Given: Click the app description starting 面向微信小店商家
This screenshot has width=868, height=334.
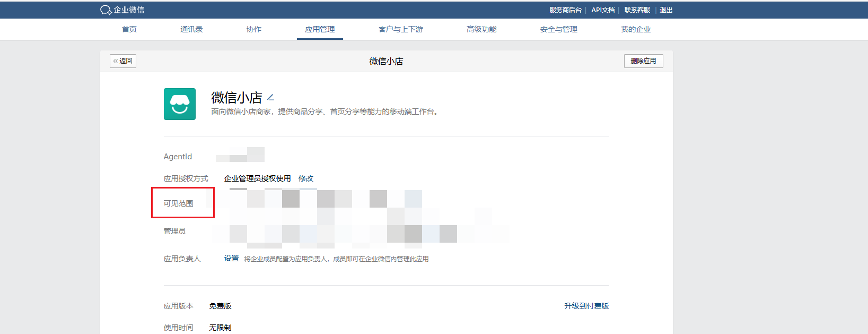Looking at the screenshot, I should click(326, 112).
